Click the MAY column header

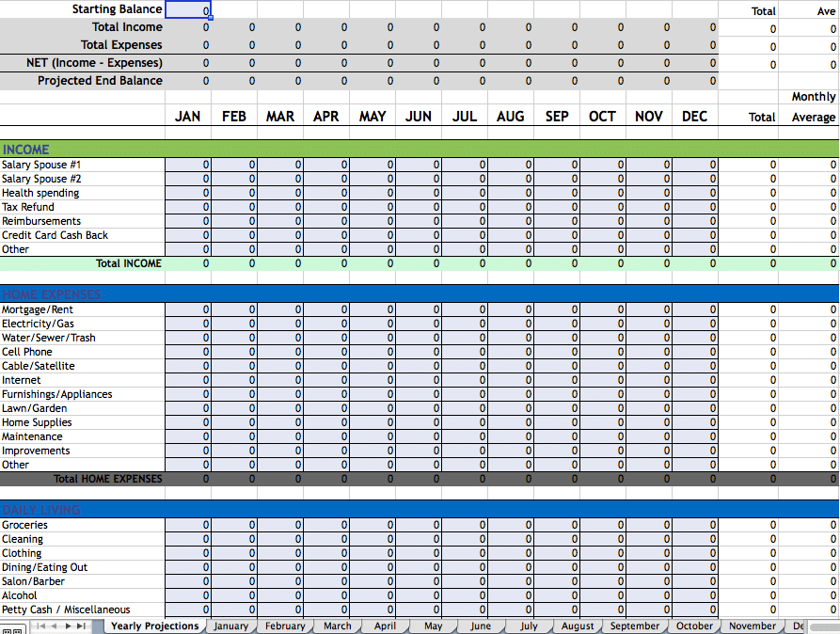pos(372,117)
